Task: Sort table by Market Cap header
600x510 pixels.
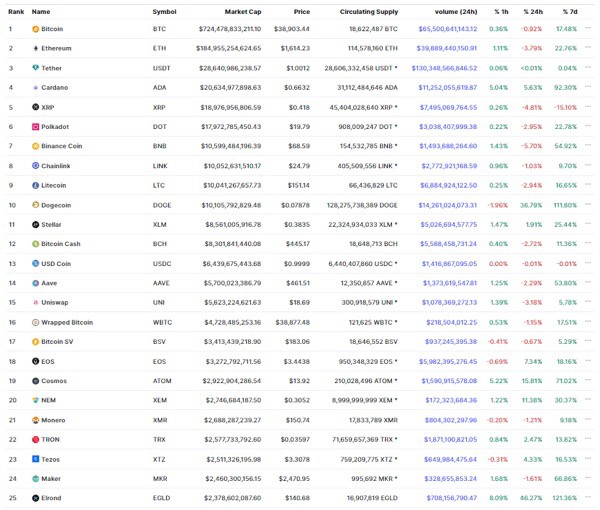Action: [x=243, y=12]
